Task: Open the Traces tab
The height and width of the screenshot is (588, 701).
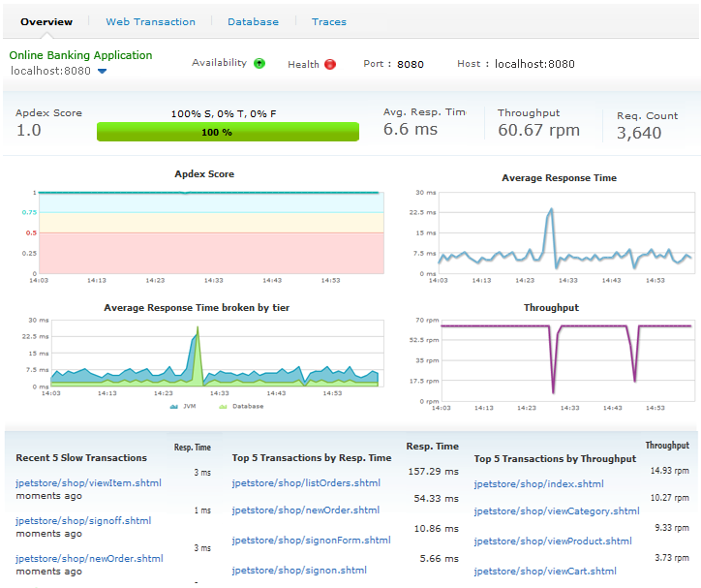Action: (x=329, y=22)
